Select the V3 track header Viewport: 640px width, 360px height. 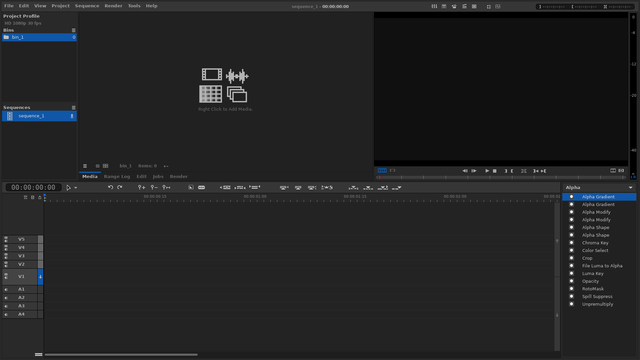click(21, 256)
